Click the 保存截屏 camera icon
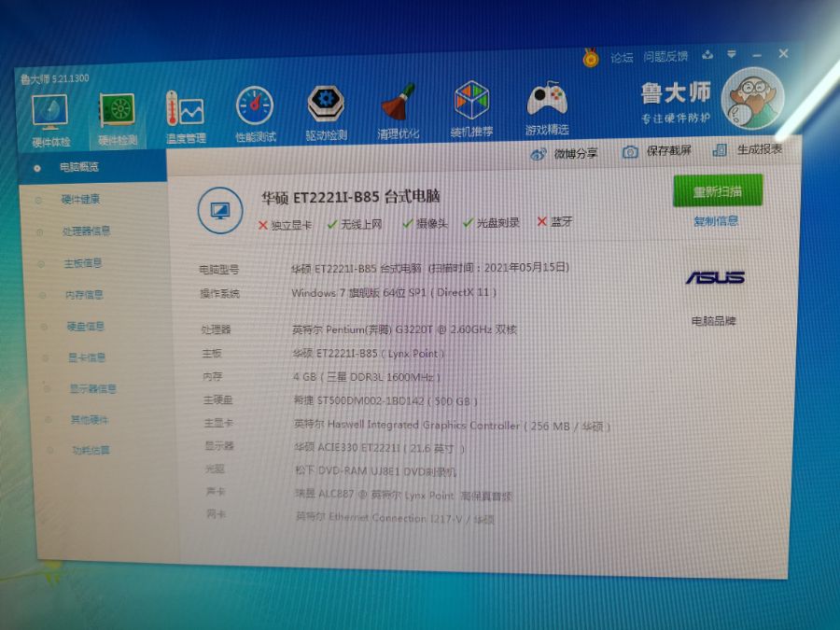Screen dimensions: 840x630 tap(631, 151)
